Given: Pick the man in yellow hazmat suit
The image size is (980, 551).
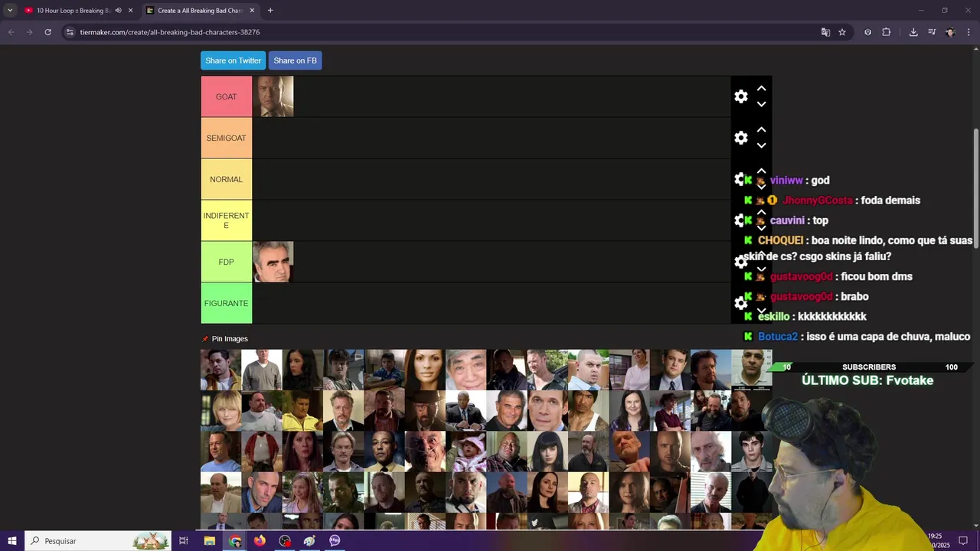Looking at the screenshot, I should pos(302,410).
